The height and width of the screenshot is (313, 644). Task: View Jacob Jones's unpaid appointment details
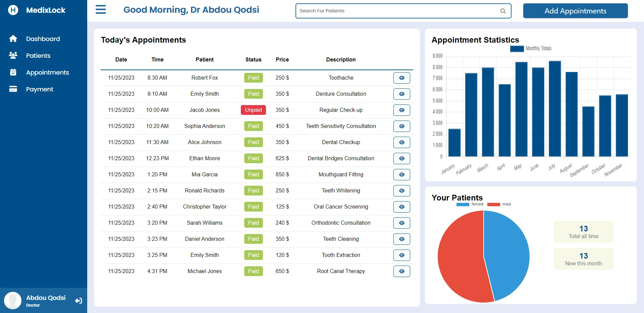[401, 110]
